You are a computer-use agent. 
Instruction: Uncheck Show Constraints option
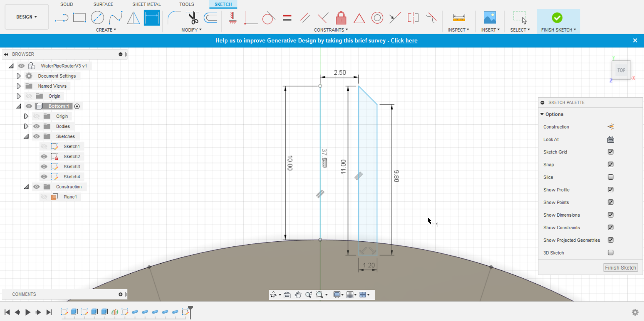(611, 227)
